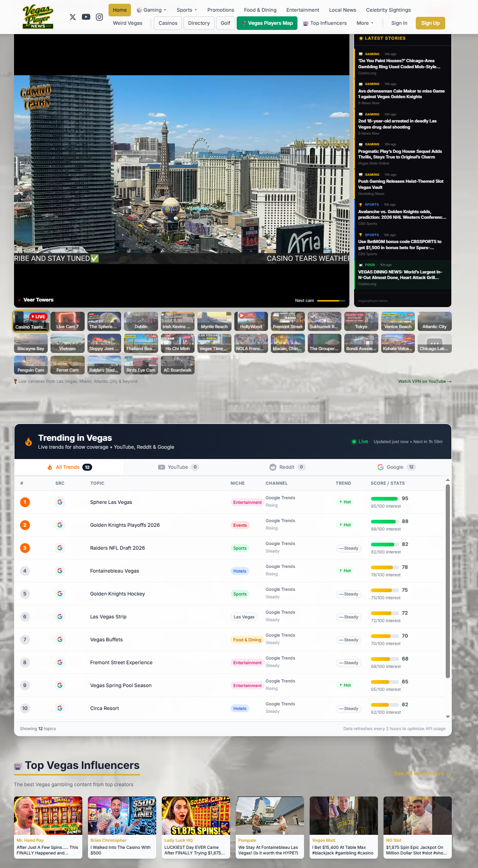This screenshot has height=868, width=478.
Task: Click rank badge 2 in trends table
Action: (x=25, y=525)
